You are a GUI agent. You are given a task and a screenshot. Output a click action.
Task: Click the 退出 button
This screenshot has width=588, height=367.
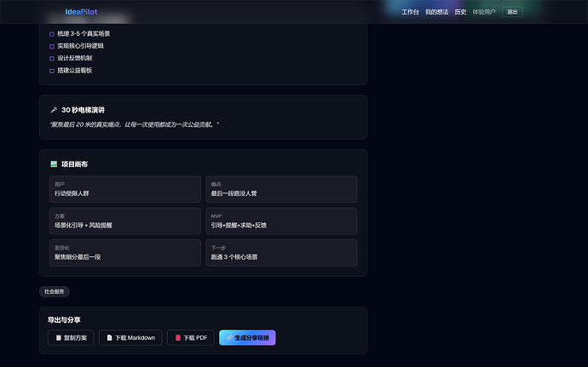tap(512, 12)
